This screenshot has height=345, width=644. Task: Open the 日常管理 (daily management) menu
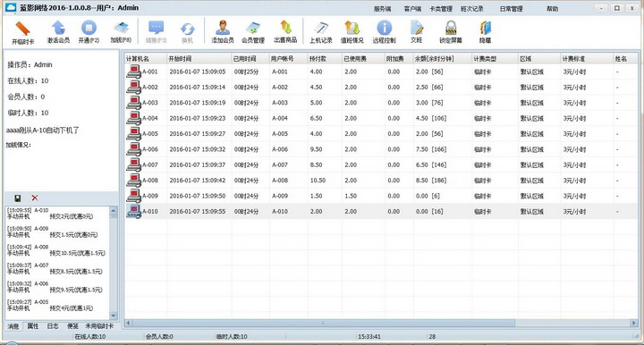click(x=511, y=9)
